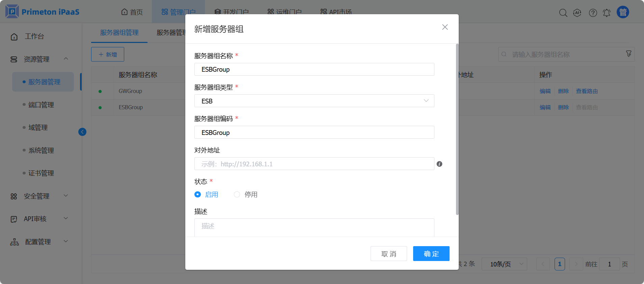Select the 启用 status radio button

click(198, 194)
